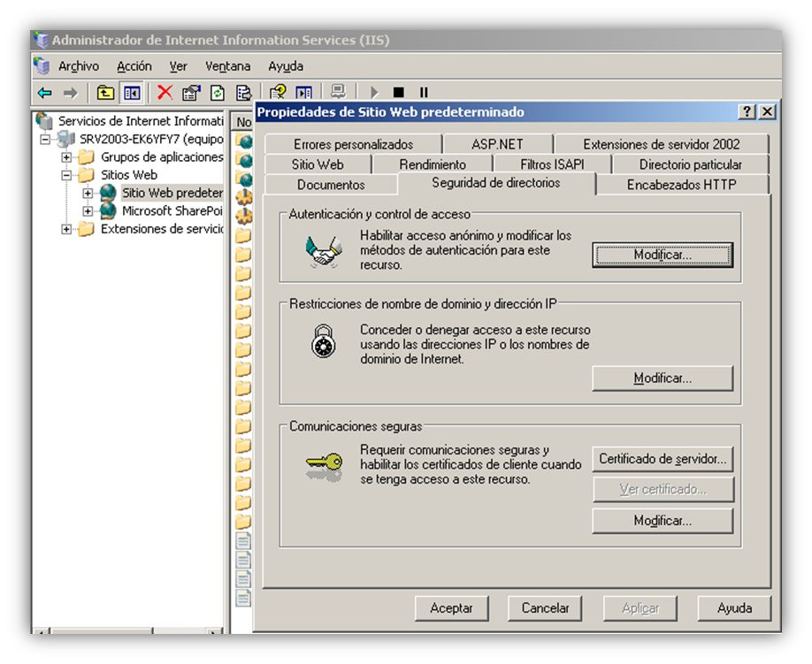Screen dimensions: 812x664
Task: Click the Export list toolbar icon
Action: [243, 93]
